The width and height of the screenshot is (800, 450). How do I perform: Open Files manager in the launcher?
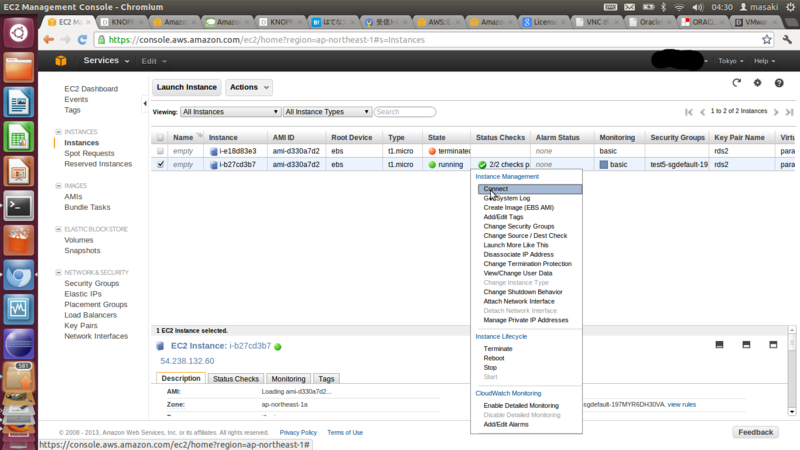pos(19,67)
